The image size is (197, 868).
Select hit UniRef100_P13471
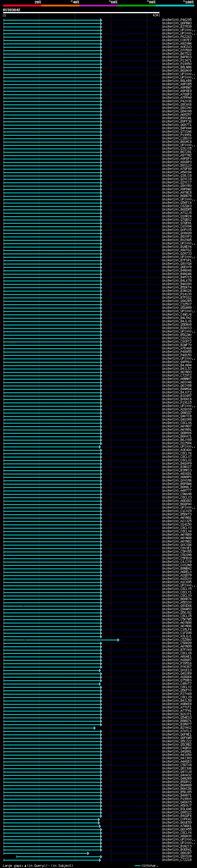click(177, 61)
